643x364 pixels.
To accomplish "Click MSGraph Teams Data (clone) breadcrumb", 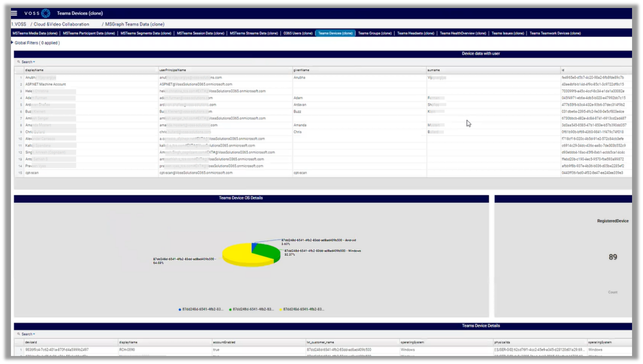I will [x=134, y=24].
